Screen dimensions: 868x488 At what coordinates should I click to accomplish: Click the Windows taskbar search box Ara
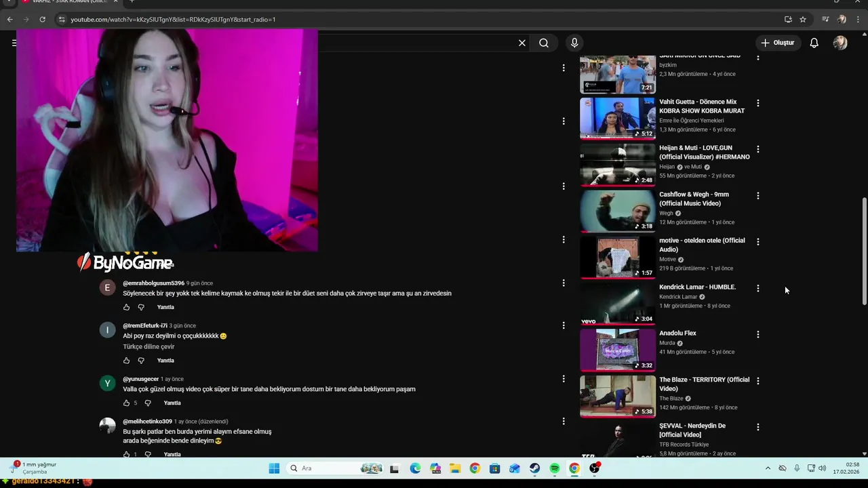tap(336, 468)
